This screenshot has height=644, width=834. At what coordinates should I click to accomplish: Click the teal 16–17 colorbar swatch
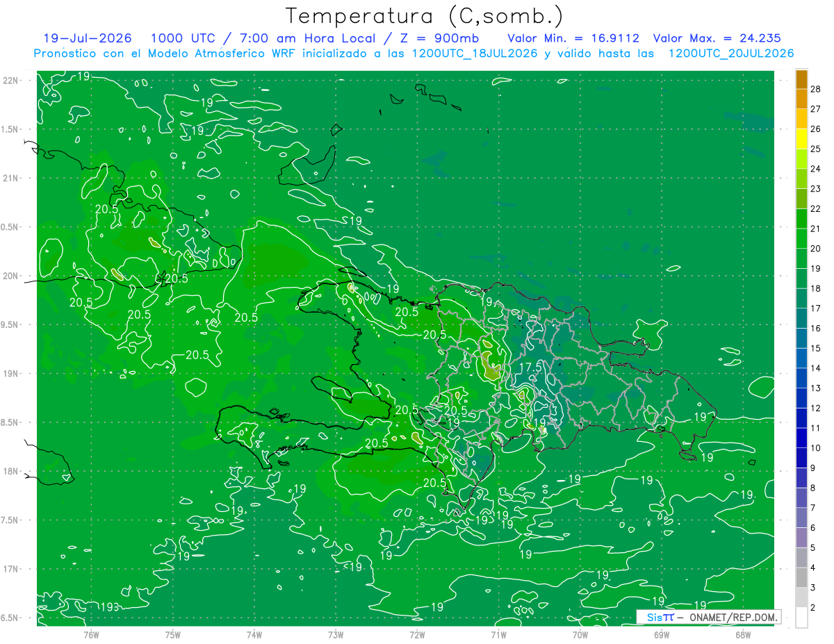[801, 318]
